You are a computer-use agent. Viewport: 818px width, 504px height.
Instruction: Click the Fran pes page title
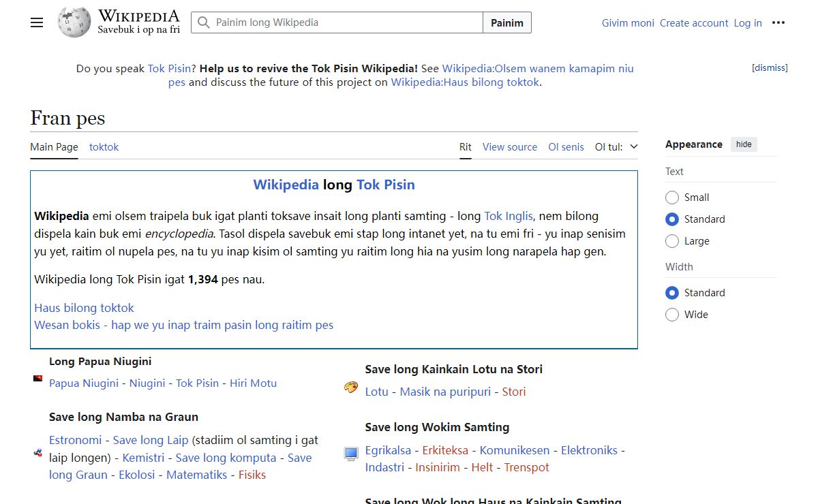coord(67,118)
